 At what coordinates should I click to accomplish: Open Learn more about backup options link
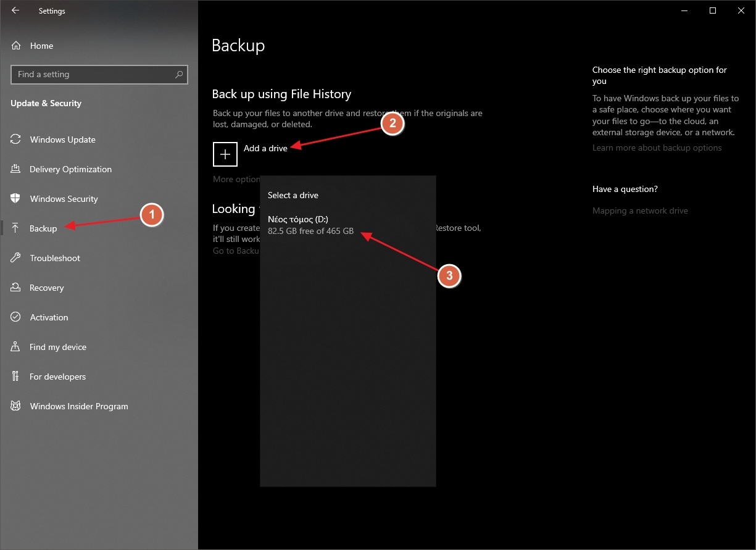tap(657, 148)
